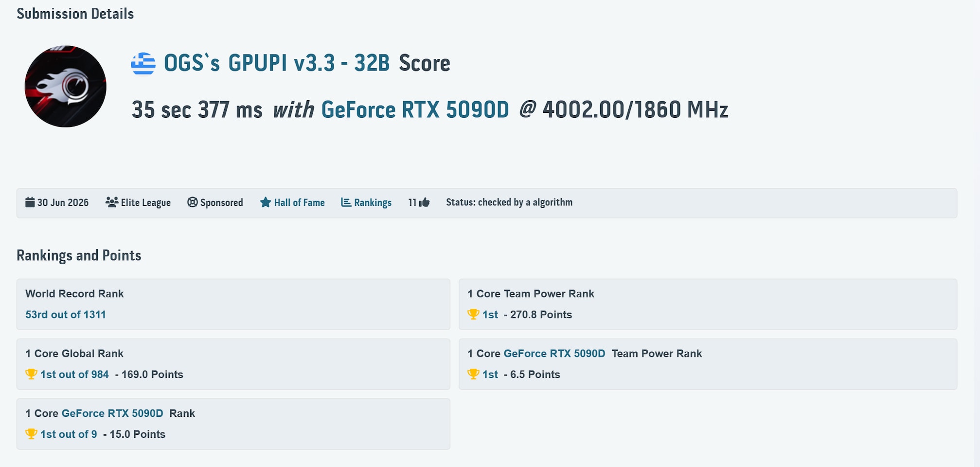Select the '4002.00/1860 MHz' clock text

tap(635, 109)
